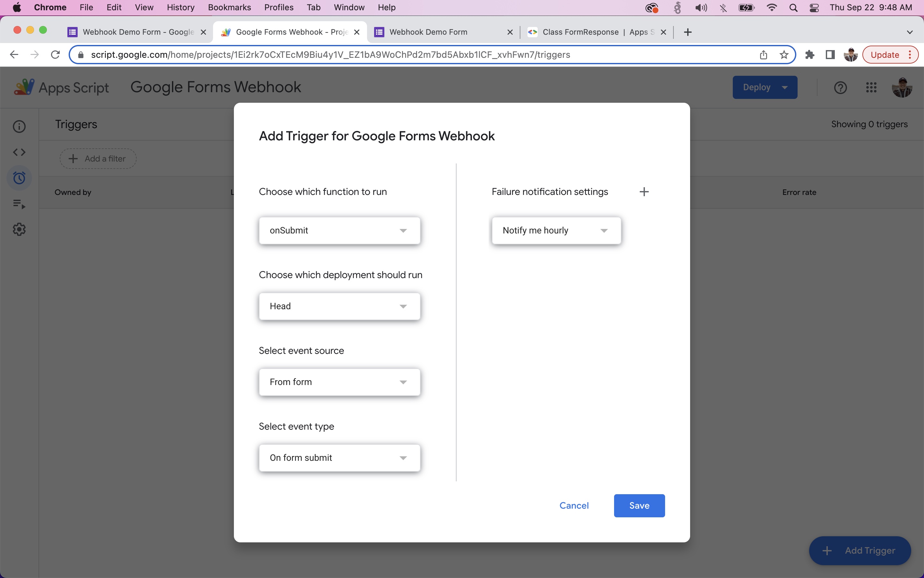This screenshot has height=578, width=924.
Task: Click the date and time in menu bar
Action: 870,8
